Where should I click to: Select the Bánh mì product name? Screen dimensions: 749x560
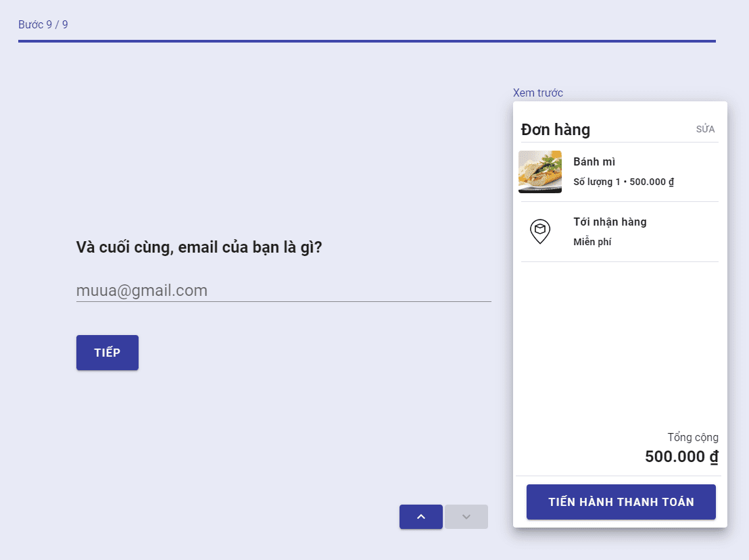594,162
